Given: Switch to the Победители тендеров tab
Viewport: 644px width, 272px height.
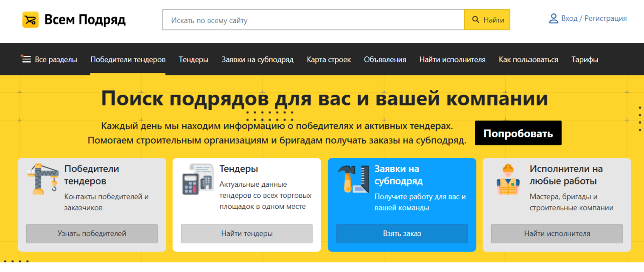Looking at the screenshot, I should [127, 59].
